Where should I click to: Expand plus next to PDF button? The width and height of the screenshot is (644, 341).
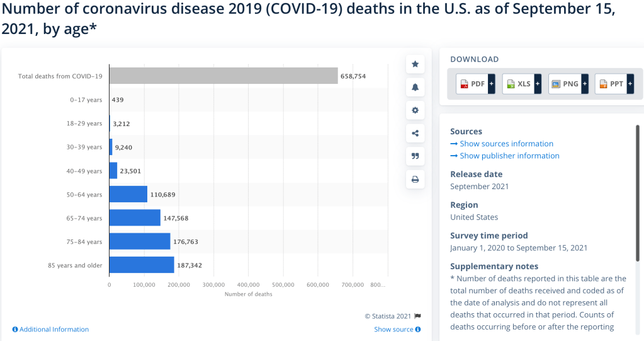[x=492, y=84]
